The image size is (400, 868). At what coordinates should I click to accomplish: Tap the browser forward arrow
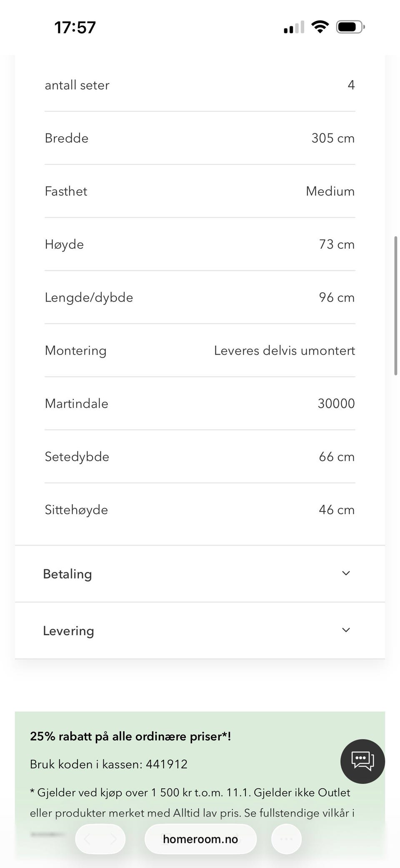[x=113, y=839]
